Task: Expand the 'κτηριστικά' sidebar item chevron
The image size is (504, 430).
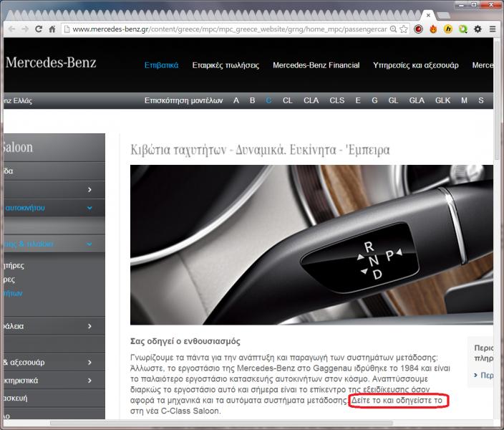Action: [89, 381]
